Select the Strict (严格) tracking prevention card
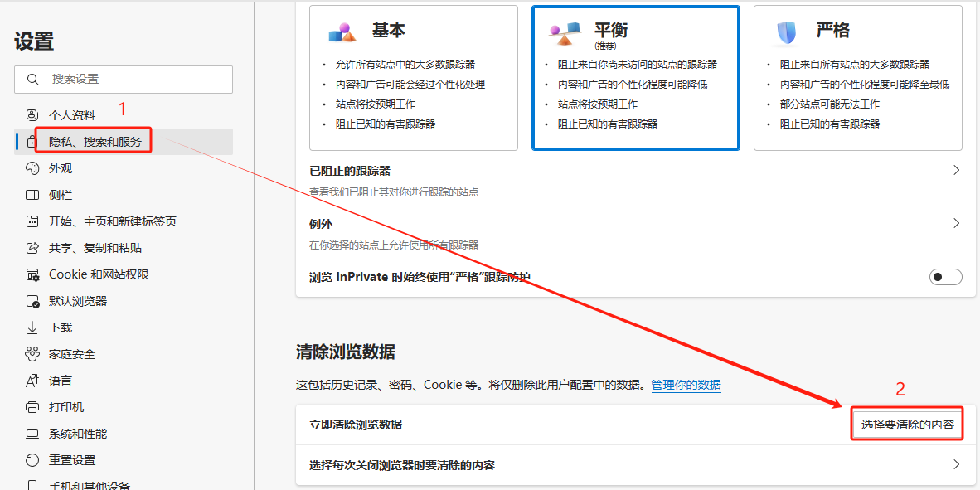Viewport: 980px width, 490px height. [857, 78]
